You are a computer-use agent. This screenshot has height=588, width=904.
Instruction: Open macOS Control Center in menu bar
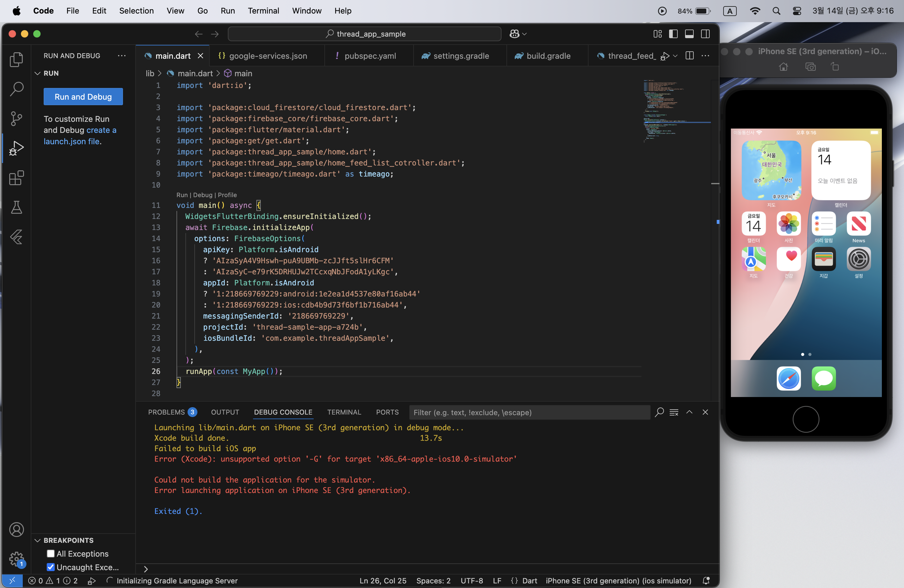point(797,11)
